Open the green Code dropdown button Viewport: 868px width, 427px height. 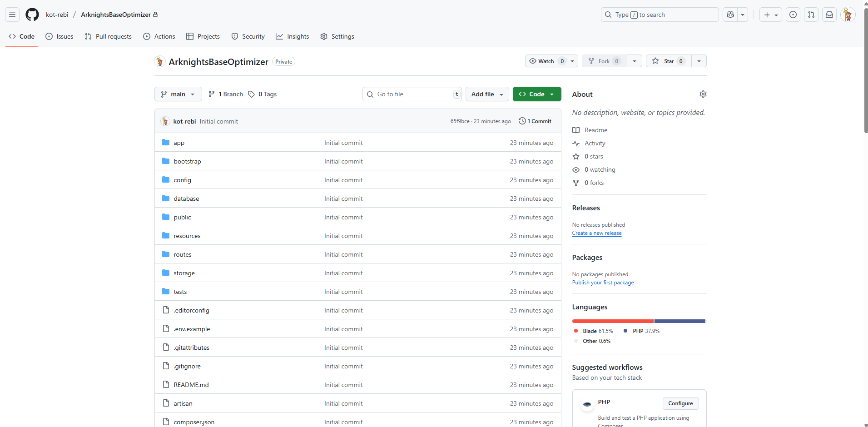tap(537, 94)
